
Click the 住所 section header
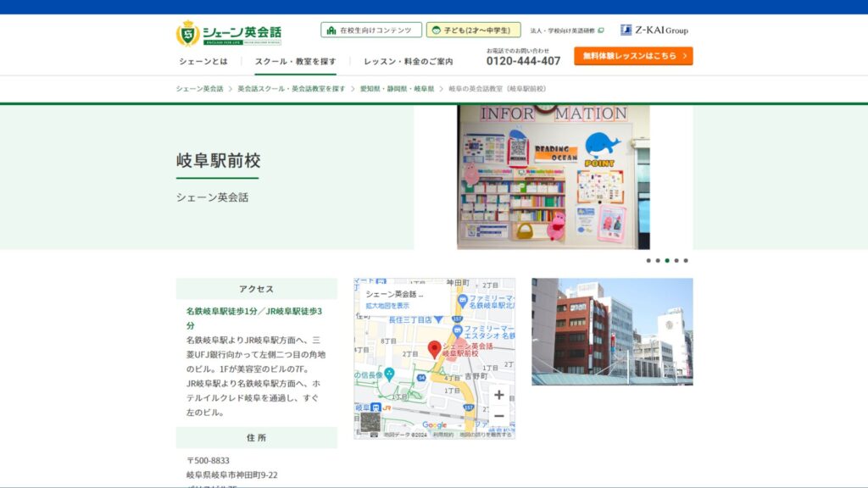(x=256, y=438)
